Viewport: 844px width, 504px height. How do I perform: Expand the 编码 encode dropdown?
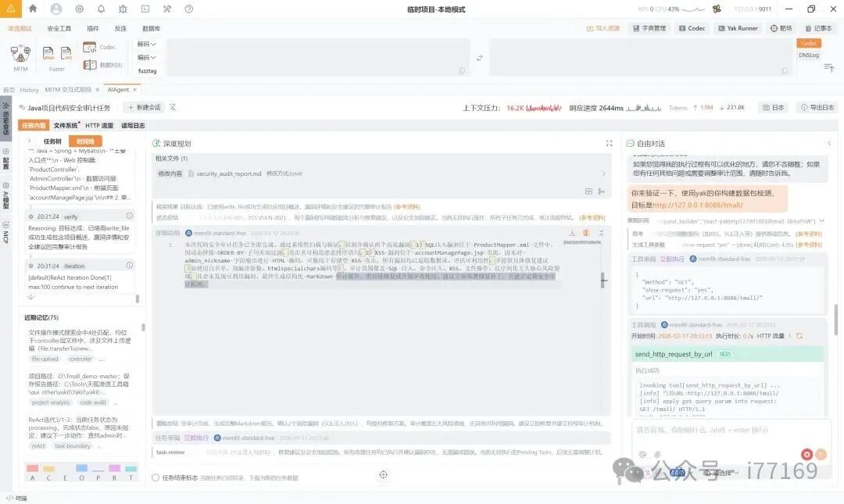[145, 58]
